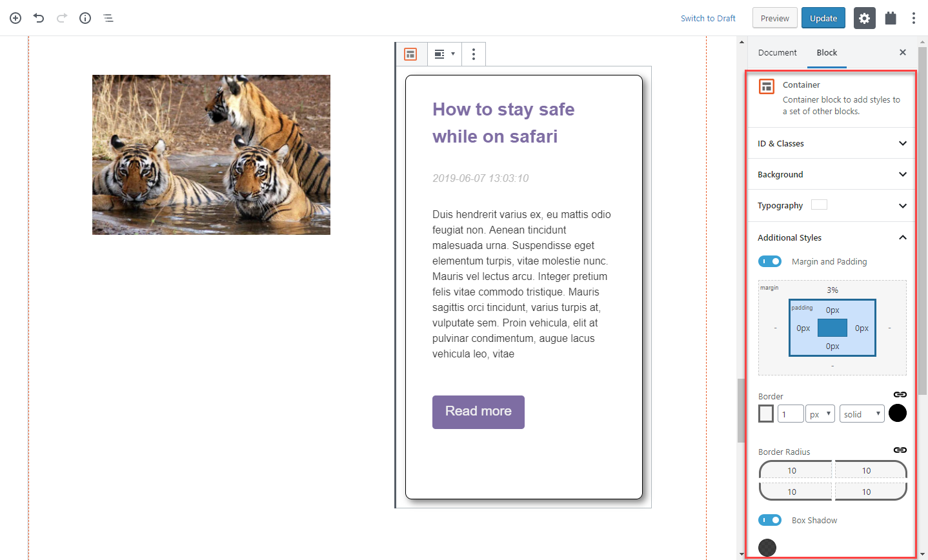Click the Redo arrow icon
928x560 pixels.
62,18
